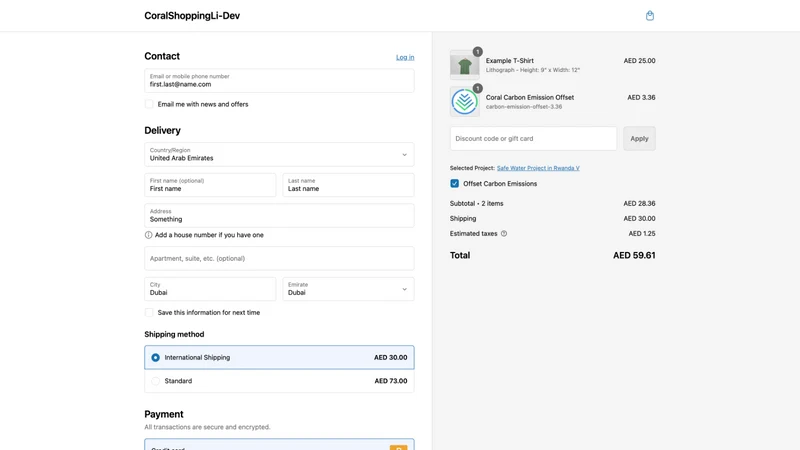Click the Example T-Shirt product name
Screen dimensions: 800x450
click(x=510, y=61)
